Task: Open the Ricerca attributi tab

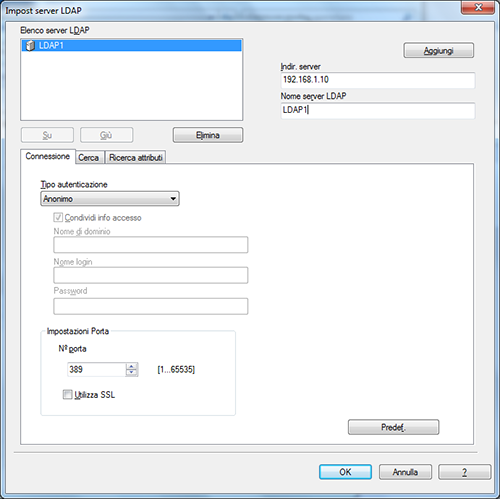Action: click(x=135, y=157)
